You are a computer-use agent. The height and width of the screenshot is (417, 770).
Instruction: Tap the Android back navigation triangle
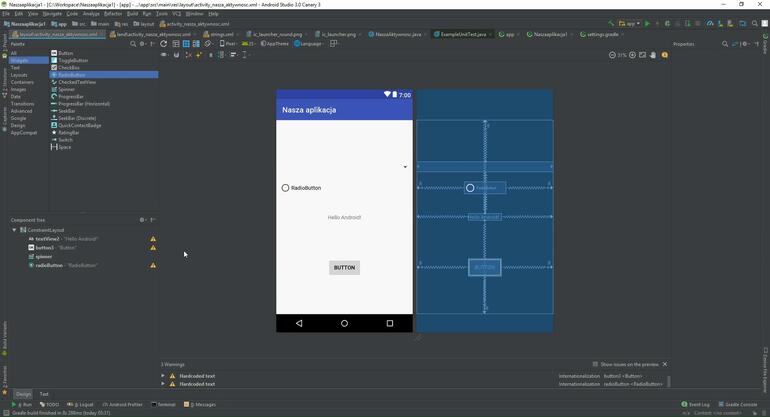[x=299, y=323]
